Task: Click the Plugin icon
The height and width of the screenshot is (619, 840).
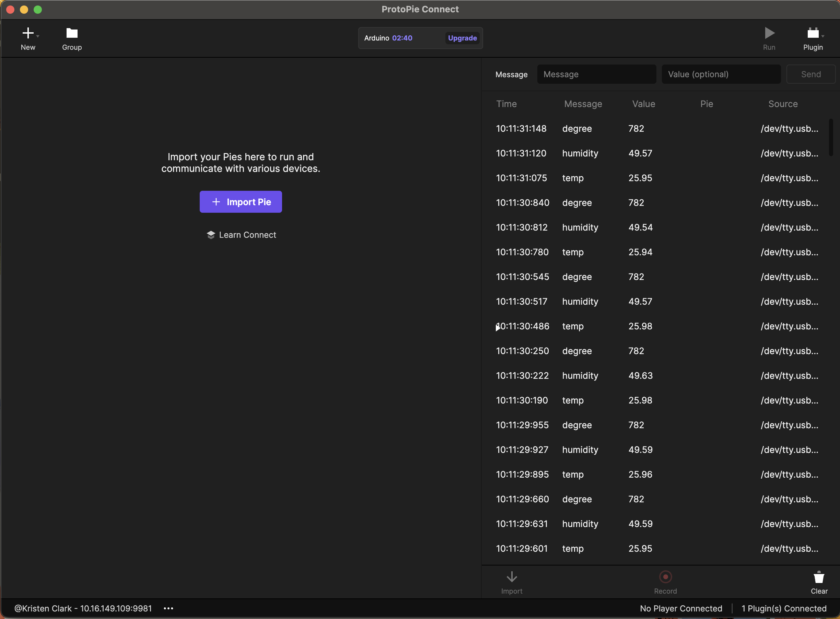Action: pos(812,33)
